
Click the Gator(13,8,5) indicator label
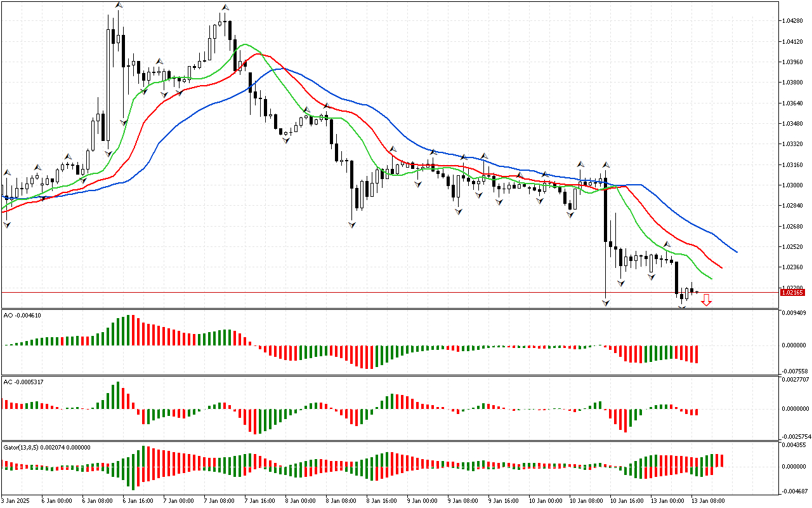pyautogui.click(x=46, y=447)
